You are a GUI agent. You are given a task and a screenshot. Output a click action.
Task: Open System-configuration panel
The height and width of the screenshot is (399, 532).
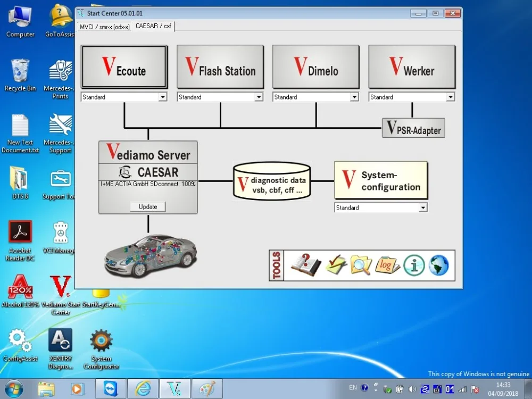(381, 180)
